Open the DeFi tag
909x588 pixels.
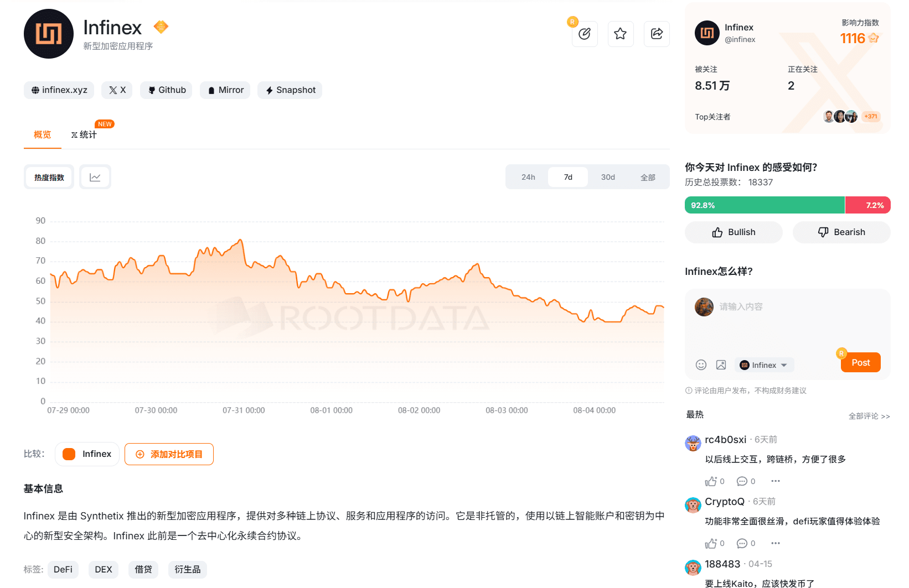point(63,570)
